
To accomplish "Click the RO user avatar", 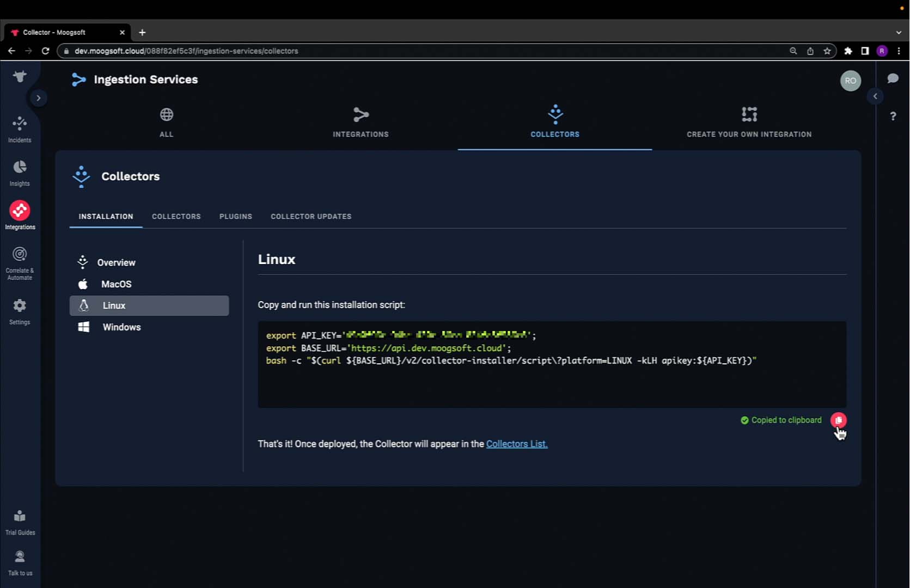I will tap(850, 81).
